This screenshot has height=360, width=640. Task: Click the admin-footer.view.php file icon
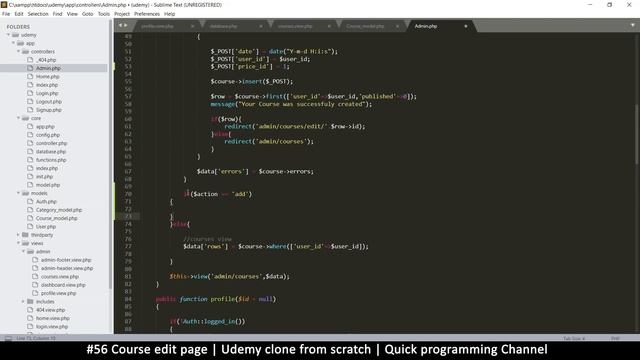[35, 260]
